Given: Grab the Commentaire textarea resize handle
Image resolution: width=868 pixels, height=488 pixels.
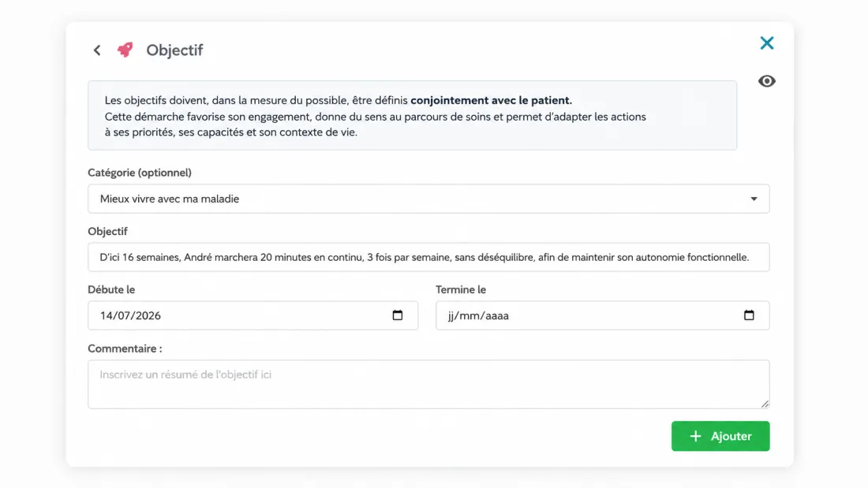Looking at the screenshot, I should [x=765, y=404].
